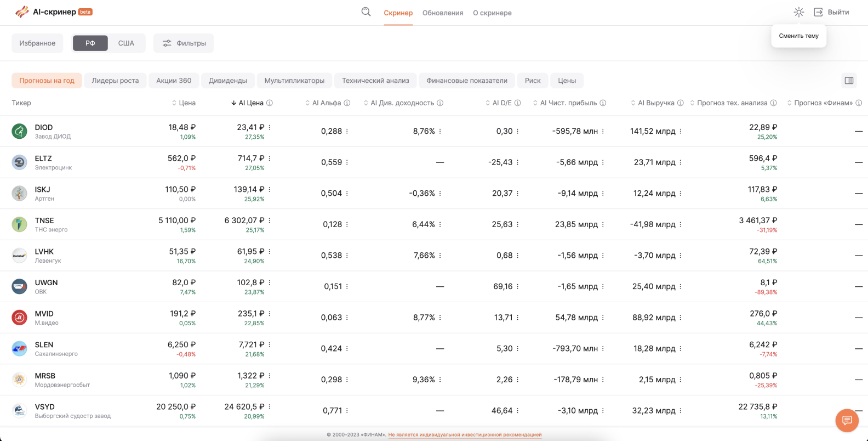Click the UWGN company logo
The height and width of the screenshot is (441, 868).
(19, 286)
